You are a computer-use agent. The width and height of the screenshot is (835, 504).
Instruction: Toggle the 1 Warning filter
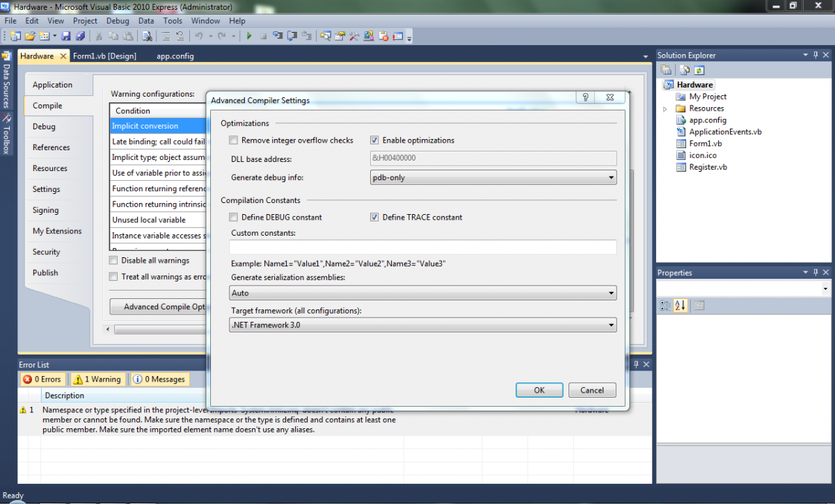pyautogui.click(x=97, y=380)
